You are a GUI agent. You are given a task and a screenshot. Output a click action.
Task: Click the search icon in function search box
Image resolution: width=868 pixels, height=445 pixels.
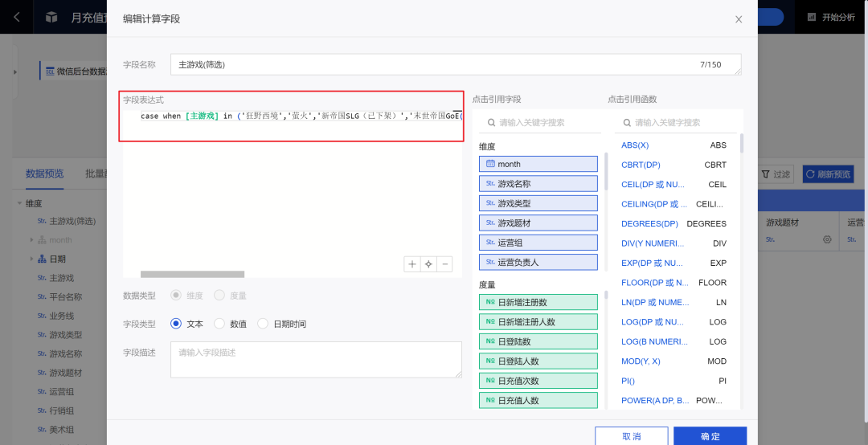click(627, 122)
